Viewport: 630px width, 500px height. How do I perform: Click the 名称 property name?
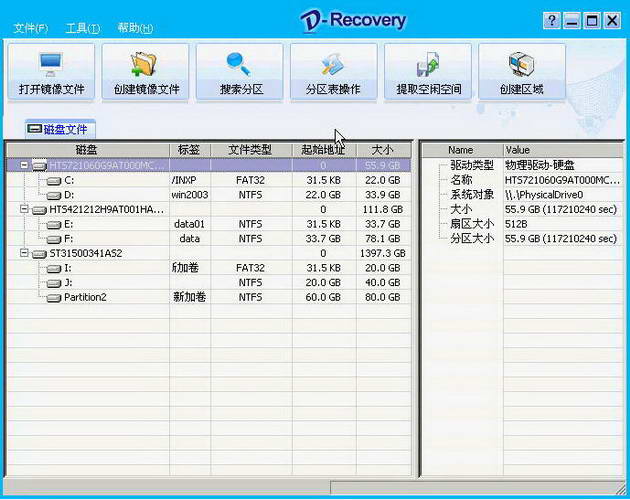click(x=461, y=180)
